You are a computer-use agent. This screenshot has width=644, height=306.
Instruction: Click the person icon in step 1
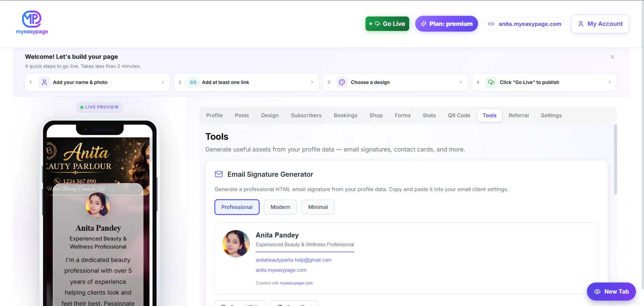44,82
